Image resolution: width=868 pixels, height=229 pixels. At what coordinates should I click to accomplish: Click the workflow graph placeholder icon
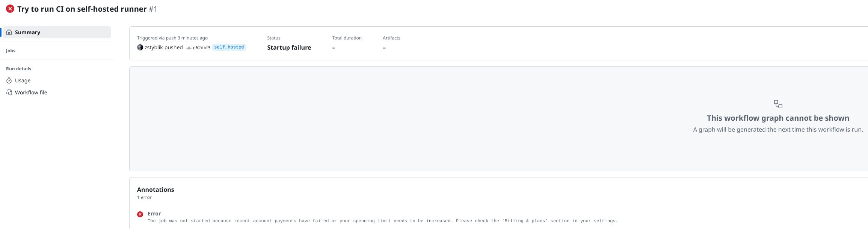[x=778, y=104]
